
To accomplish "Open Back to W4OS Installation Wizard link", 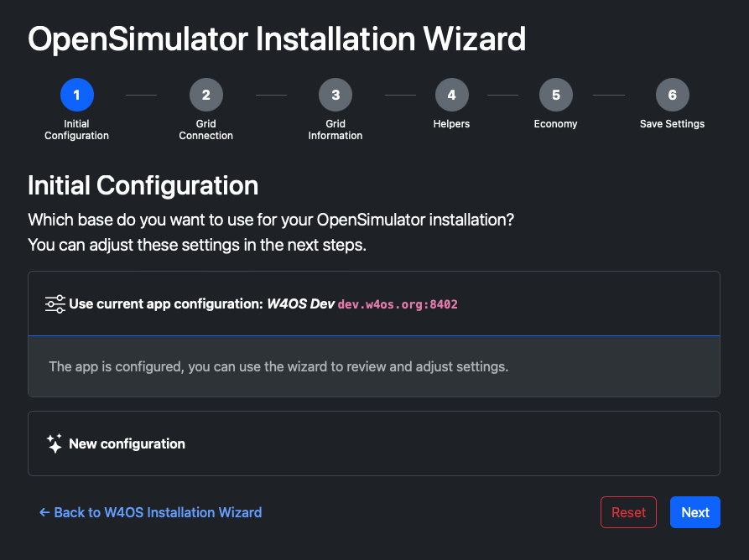I will pos(150,512).
